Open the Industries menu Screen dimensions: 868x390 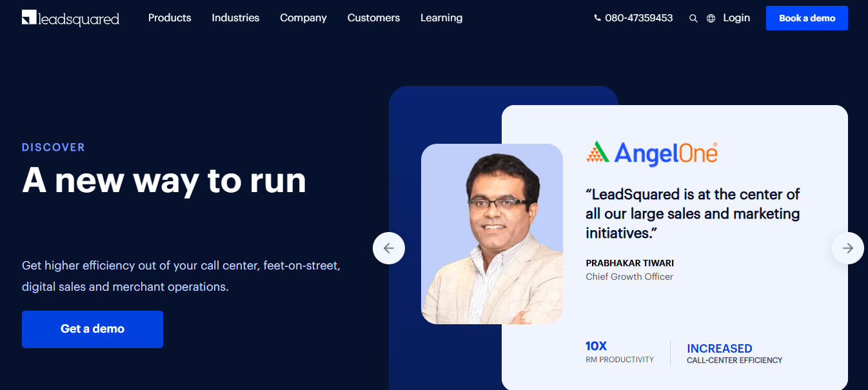235,18
